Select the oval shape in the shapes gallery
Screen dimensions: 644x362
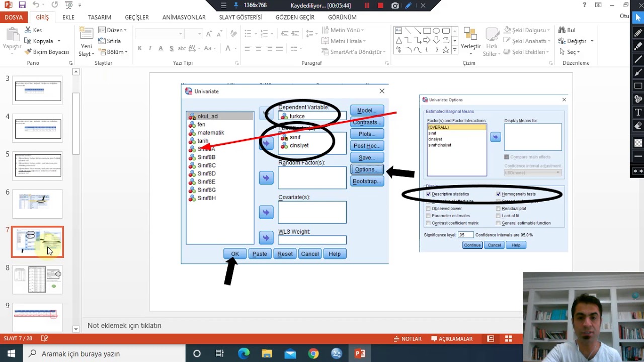click(x=436, y=31)
